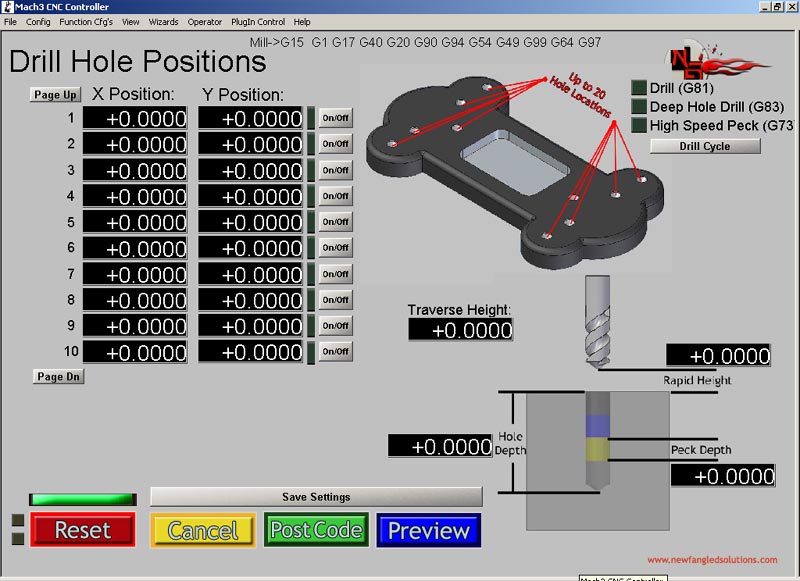Click the status LED next to hole 1

pyautogui.click(x=311, y=118)
